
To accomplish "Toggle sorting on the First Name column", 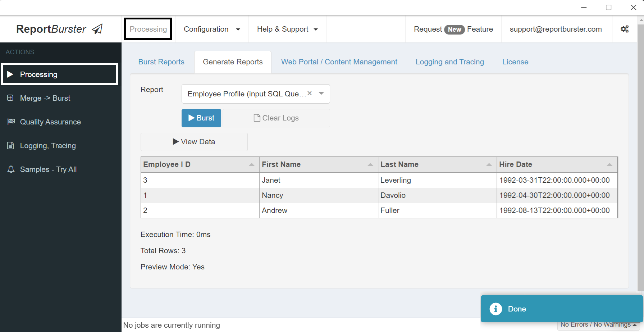I will click(x=370, y=164).
